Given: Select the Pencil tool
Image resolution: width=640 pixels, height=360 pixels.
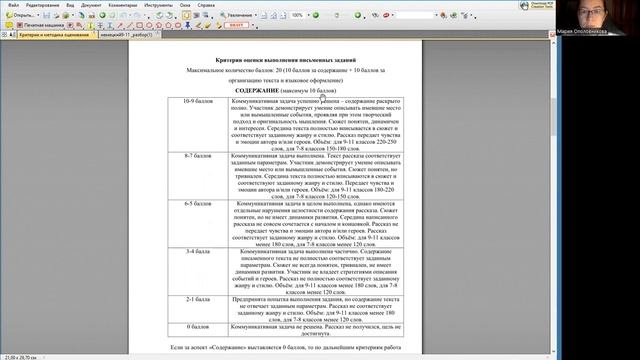Looking at the screenshot, I should click(x=198, y=25).
